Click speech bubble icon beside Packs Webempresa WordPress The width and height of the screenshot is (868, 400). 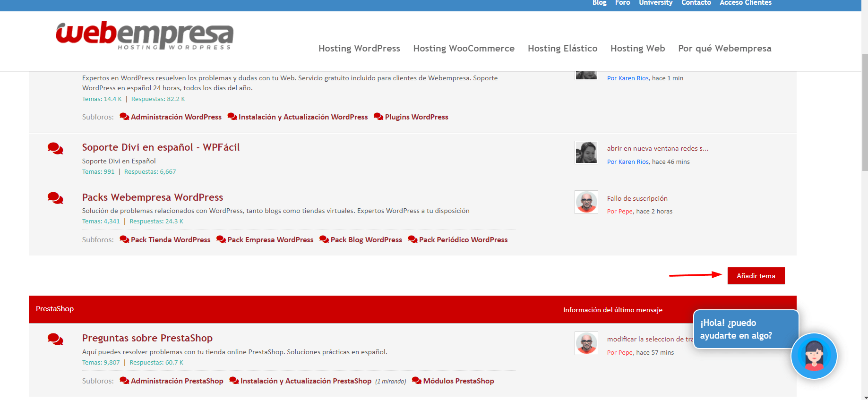pos(55,198)
